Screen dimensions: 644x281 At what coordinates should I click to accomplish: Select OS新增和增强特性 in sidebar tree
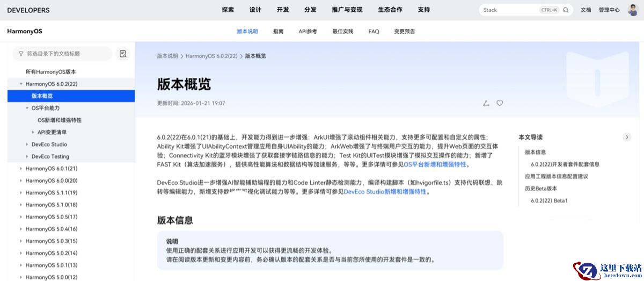click(60, 120)
